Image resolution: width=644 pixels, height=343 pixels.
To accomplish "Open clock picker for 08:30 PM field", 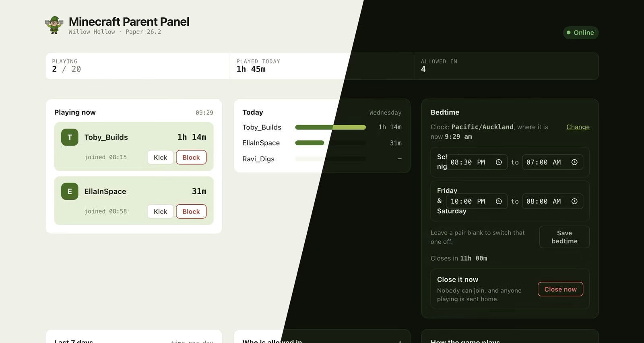I will (499, 162).
